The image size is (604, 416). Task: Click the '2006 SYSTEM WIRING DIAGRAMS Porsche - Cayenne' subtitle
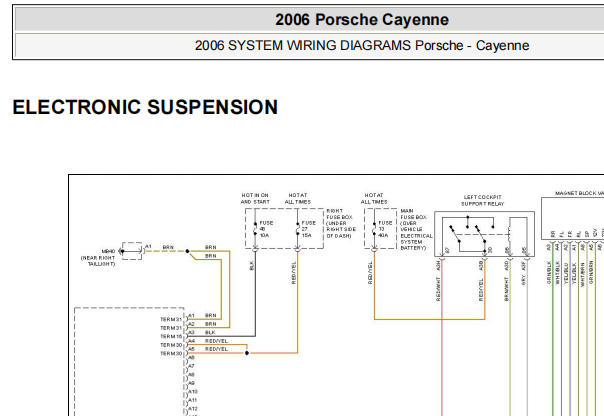362,45
